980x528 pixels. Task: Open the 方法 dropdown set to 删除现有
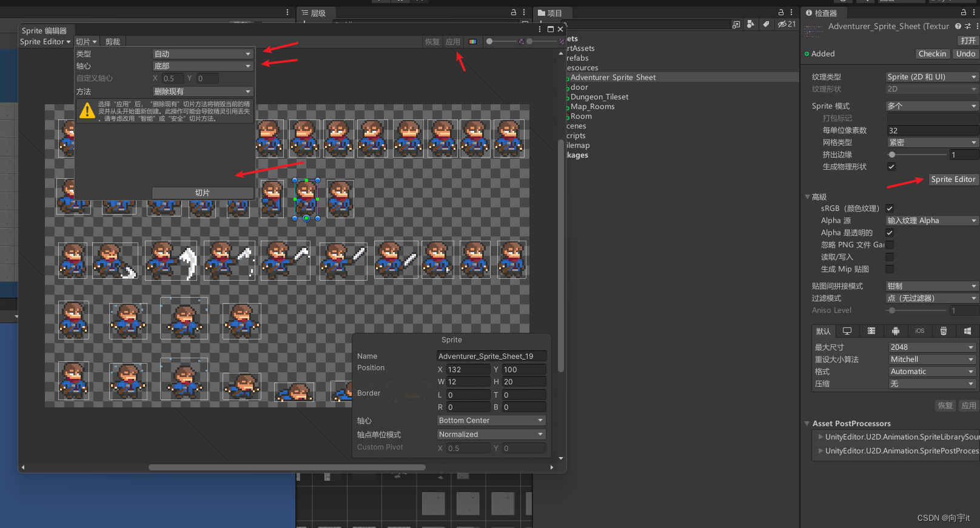coord(203,92)
